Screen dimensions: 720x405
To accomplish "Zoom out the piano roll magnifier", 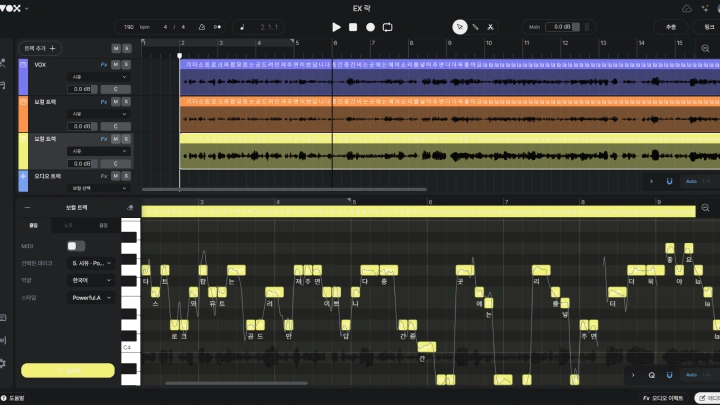I will click(x=705, y=208).
